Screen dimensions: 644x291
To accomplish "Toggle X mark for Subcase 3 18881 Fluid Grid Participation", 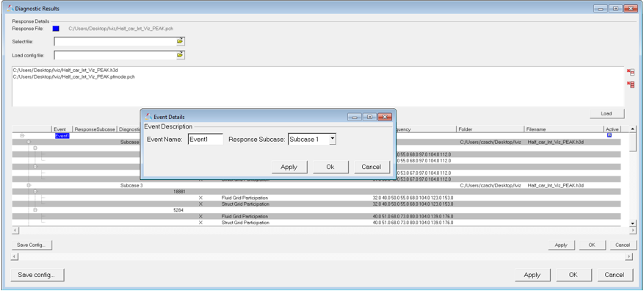I will pyautogui.click(x=201, y=198).
